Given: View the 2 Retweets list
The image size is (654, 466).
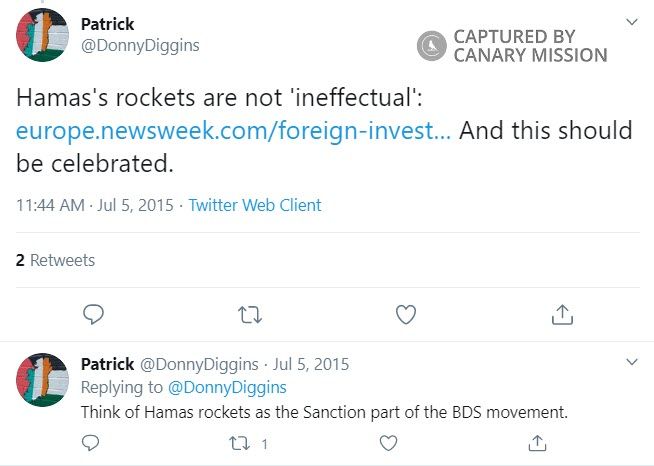Looking at the screenshot, I should (x=56, y=260).
